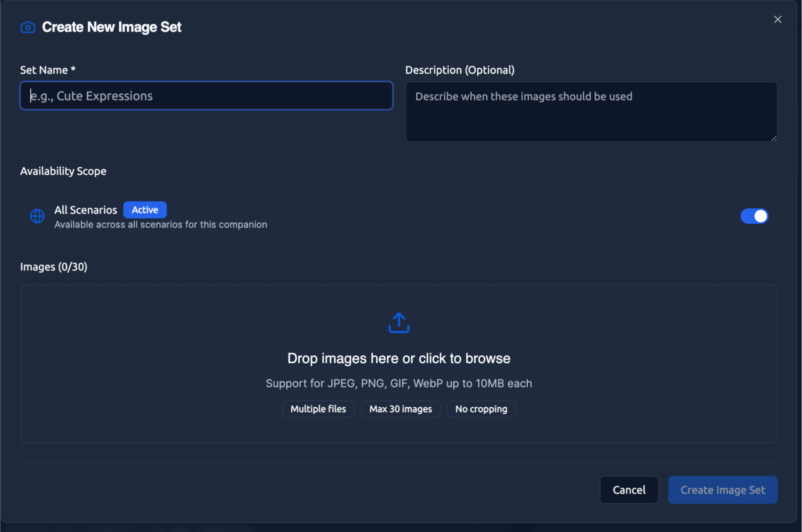
Task: Click the file format support text
Action: (399, 383)
